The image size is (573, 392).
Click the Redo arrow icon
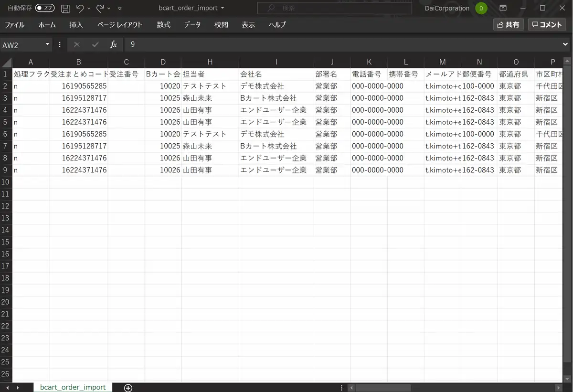pyautogui.click(x=100, y=8)
